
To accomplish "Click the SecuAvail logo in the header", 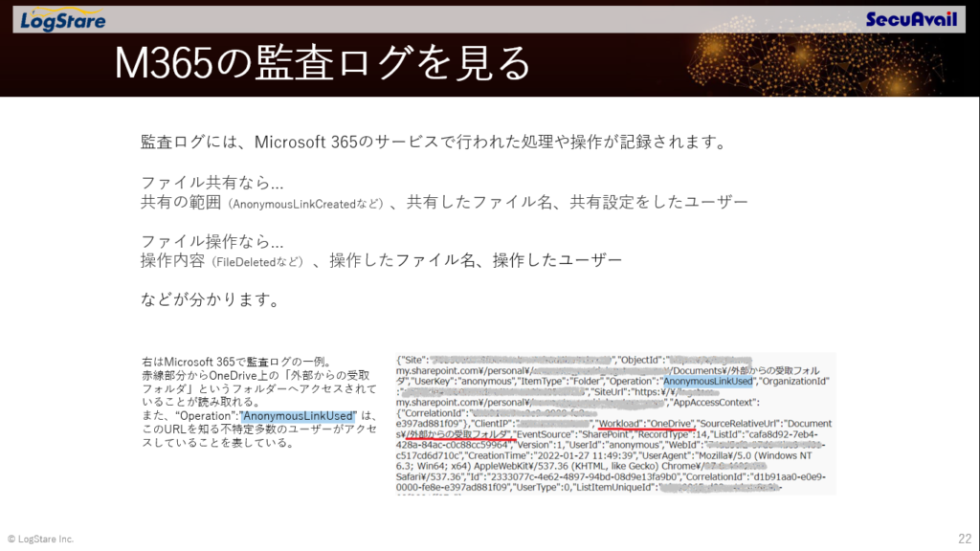I will (x=911, y=19).
